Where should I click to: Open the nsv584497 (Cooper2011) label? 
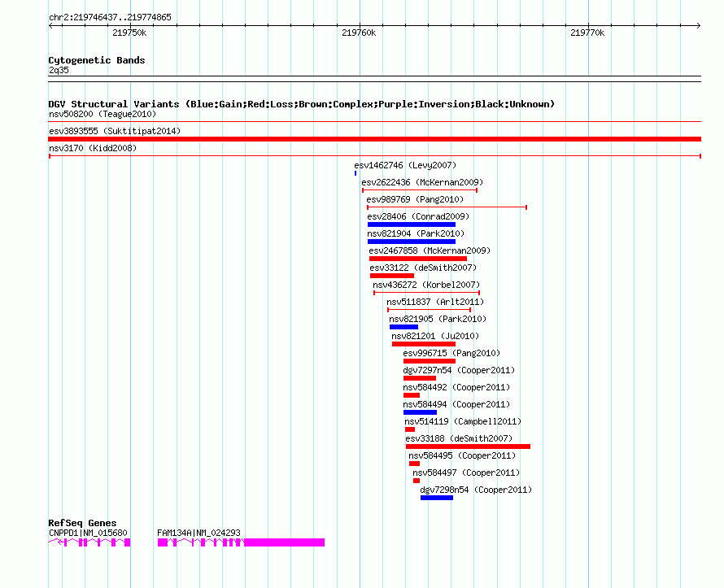[466, 473]
